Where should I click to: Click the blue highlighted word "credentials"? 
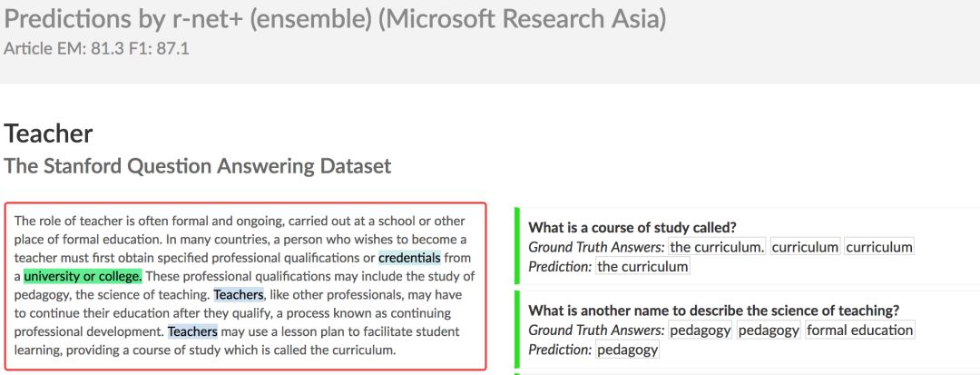click(x=409, y=258)
